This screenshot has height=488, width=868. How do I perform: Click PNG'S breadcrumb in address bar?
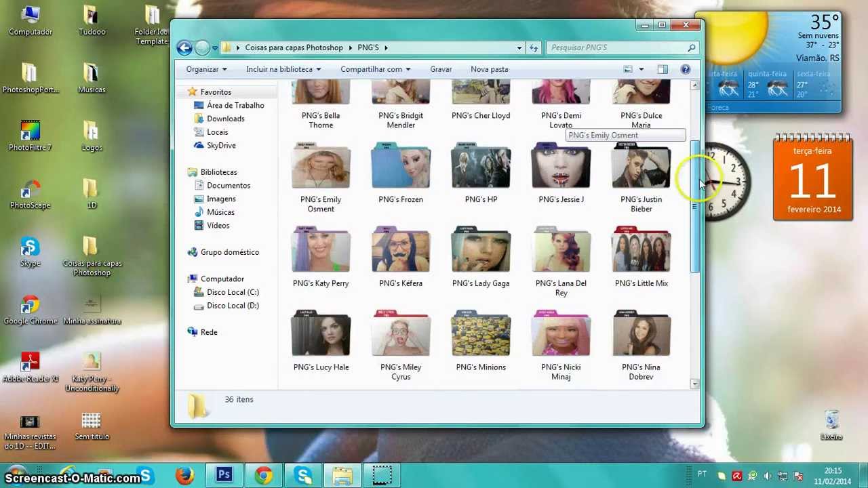368,47
